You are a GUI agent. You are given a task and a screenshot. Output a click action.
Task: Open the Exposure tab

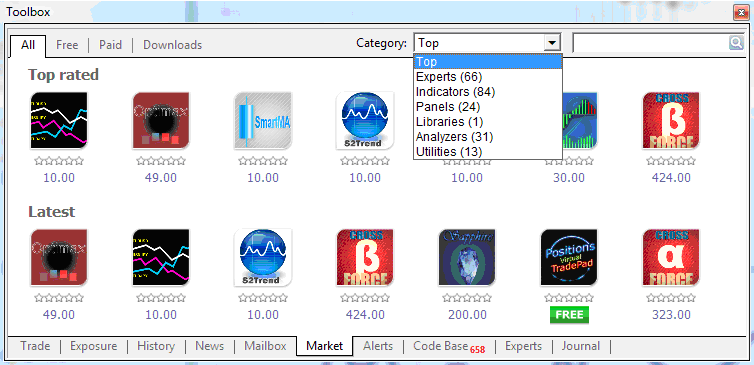[93, 346]
